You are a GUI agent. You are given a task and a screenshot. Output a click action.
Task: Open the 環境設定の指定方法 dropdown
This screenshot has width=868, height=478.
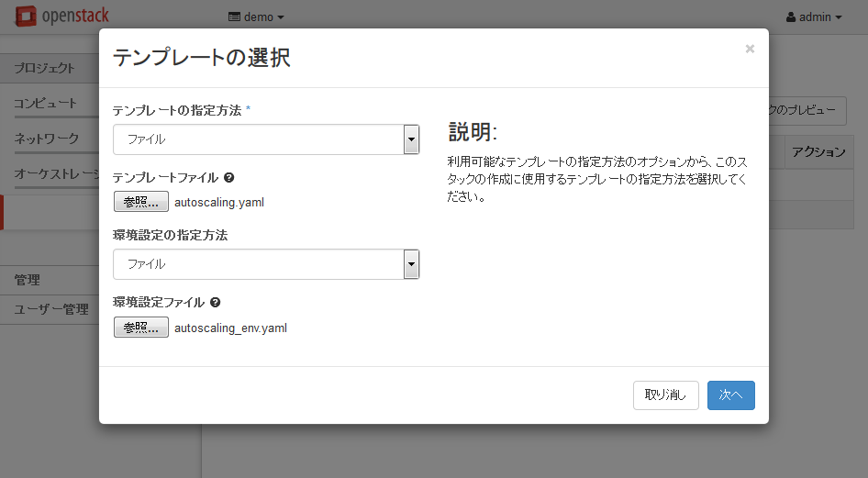266,264
